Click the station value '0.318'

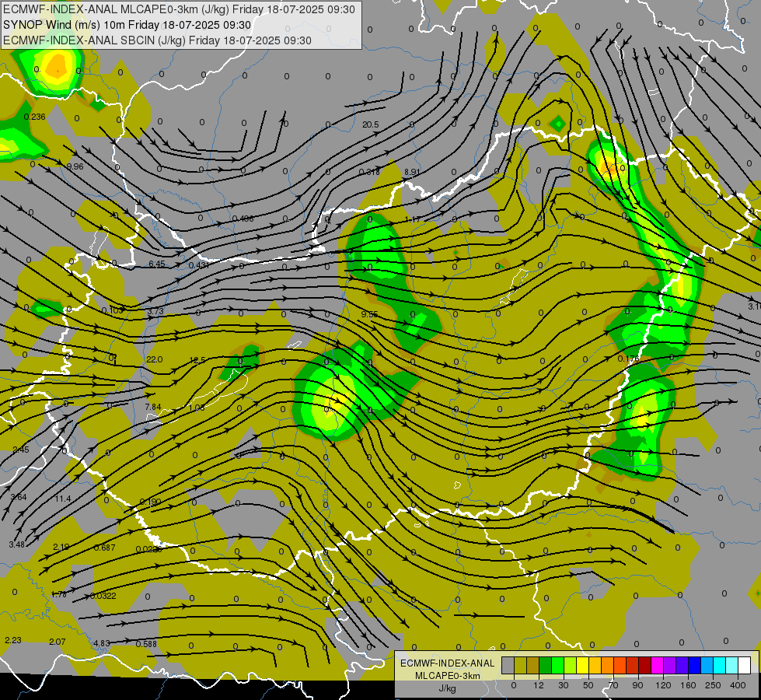click(x=369, y=172)
